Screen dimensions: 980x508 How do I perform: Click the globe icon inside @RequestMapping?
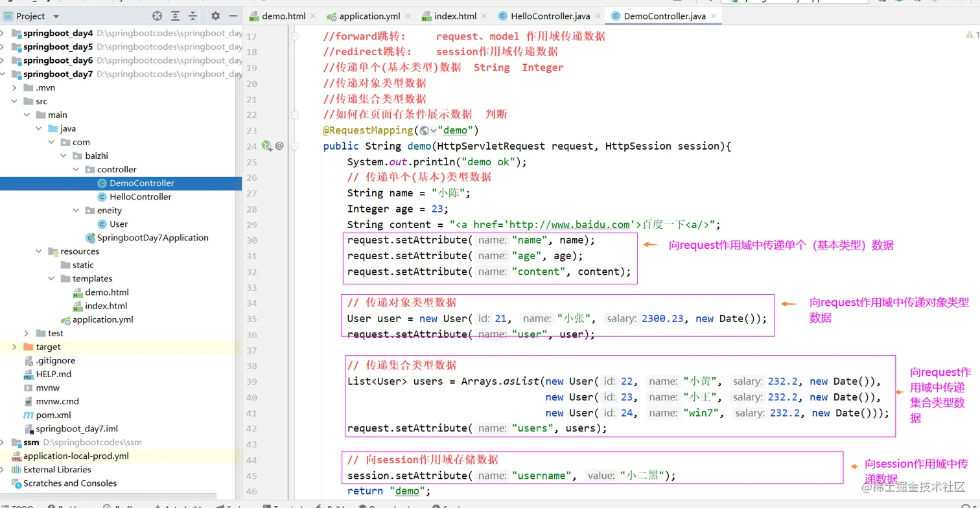click(x=425, y=130)
